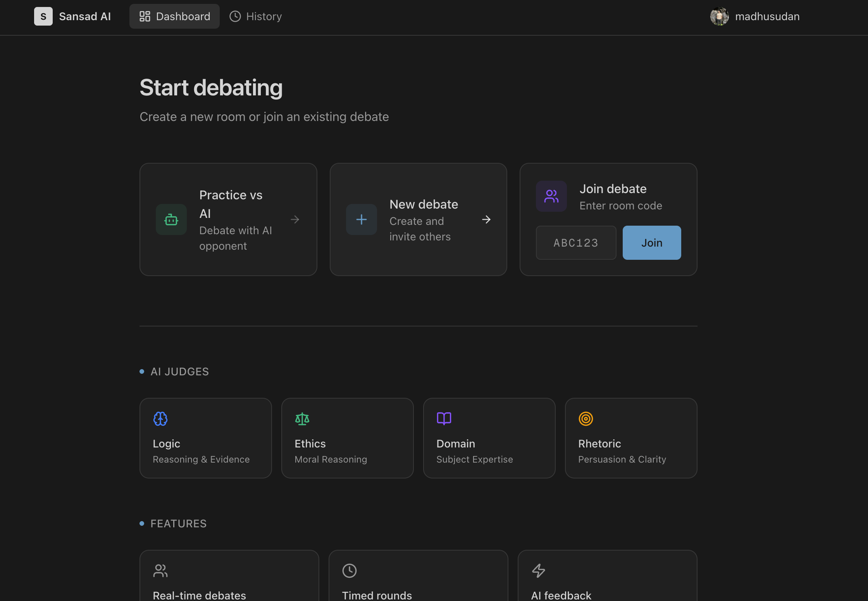868x601 pixels.
Task: Click the arrow on New debate card
Action: pos(486,219)
